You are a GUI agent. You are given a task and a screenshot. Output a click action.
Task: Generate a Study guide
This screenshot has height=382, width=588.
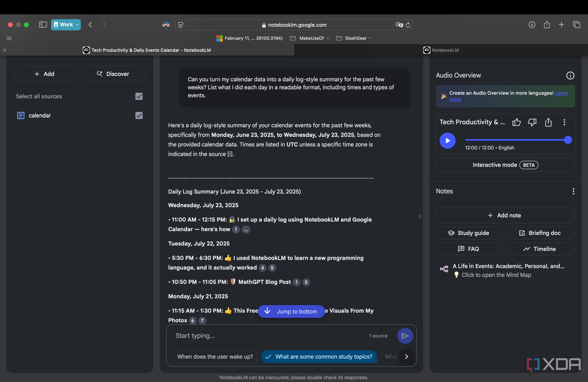tap(470, 233)
